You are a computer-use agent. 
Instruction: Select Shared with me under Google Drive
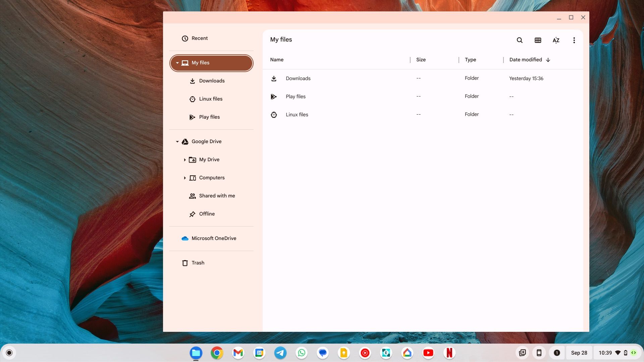tap(217, 196)
